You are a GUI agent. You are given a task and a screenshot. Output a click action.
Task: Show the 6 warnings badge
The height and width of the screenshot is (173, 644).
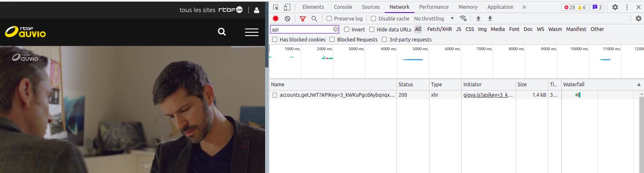(582, 7)
